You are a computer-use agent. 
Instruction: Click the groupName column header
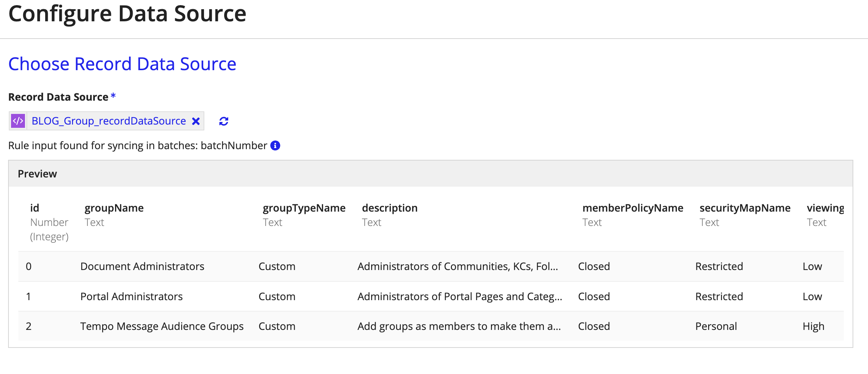click(x=114, y=208)
